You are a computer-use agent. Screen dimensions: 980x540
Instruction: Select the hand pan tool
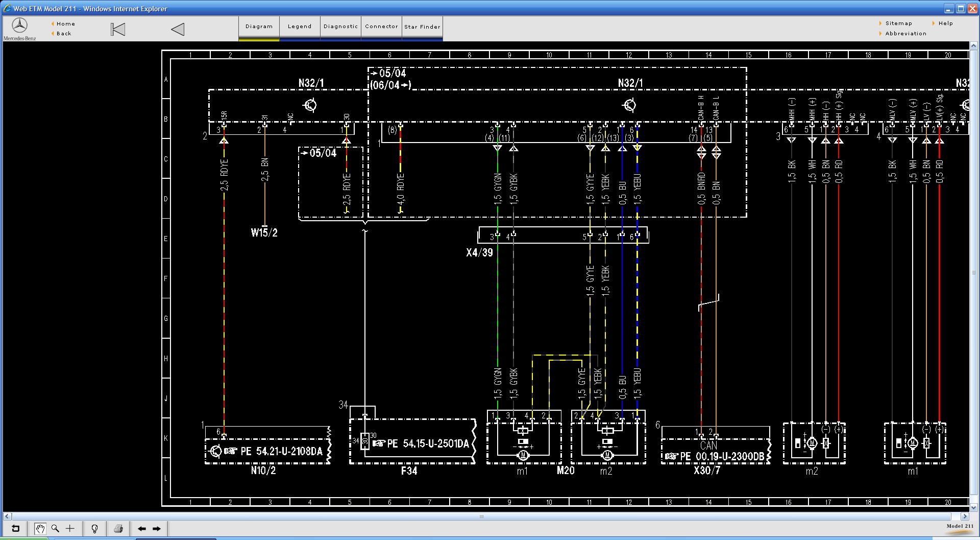point(40,529)
